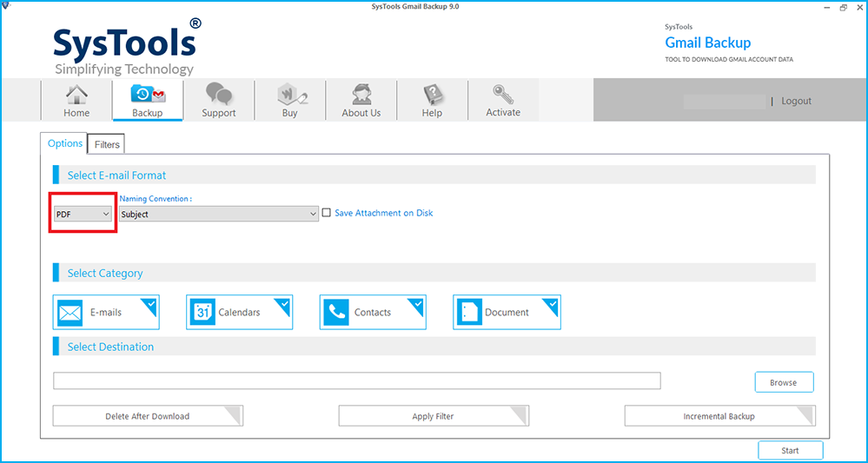Enable Save Attachment on Disk checkbox
Viewport: 868px width, 463px height.
[327, 213]
